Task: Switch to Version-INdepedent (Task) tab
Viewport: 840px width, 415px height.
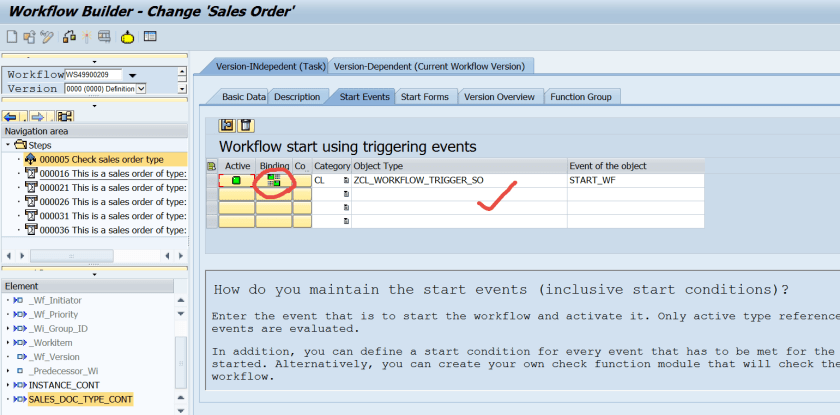Action: (x=270, y=66)
